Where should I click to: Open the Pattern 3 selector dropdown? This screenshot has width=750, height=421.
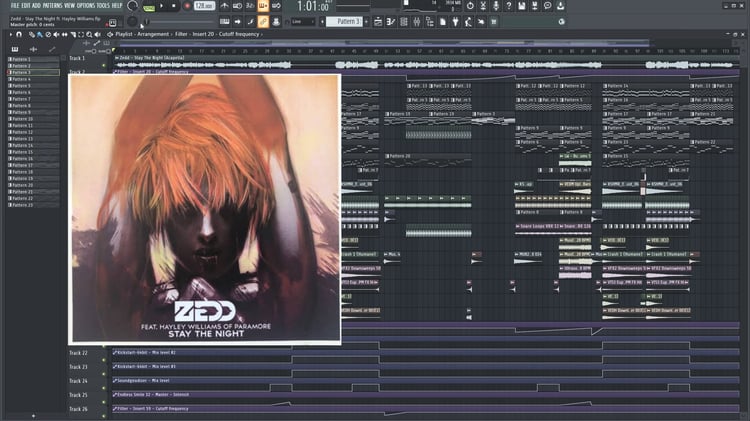coord(344,22)
